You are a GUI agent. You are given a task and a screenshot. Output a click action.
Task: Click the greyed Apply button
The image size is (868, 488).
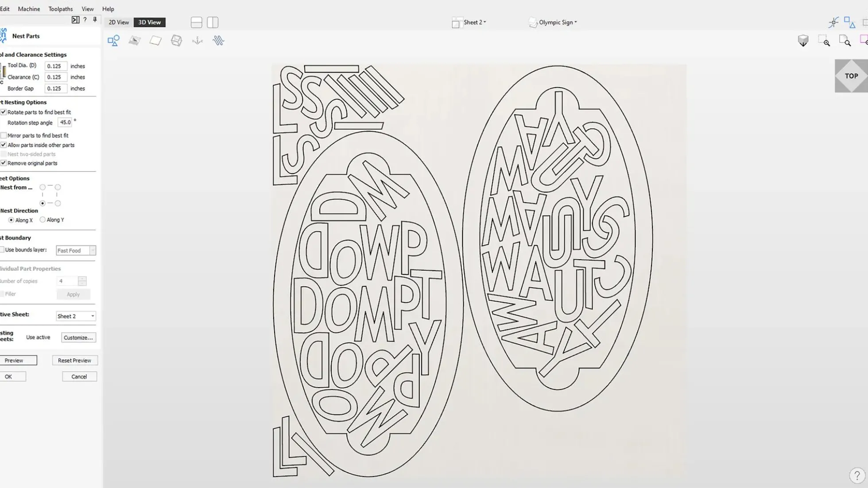coord(73,294)
